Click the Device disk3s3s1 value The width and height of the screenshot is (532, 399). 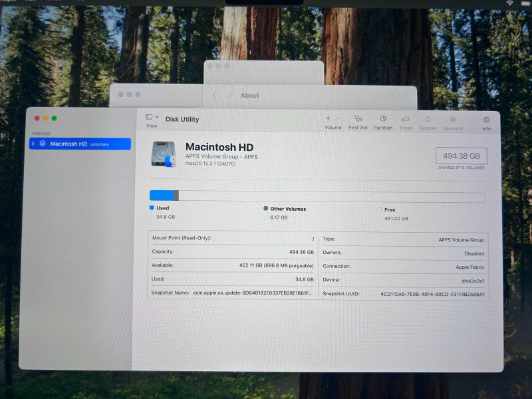click(473, 281)
